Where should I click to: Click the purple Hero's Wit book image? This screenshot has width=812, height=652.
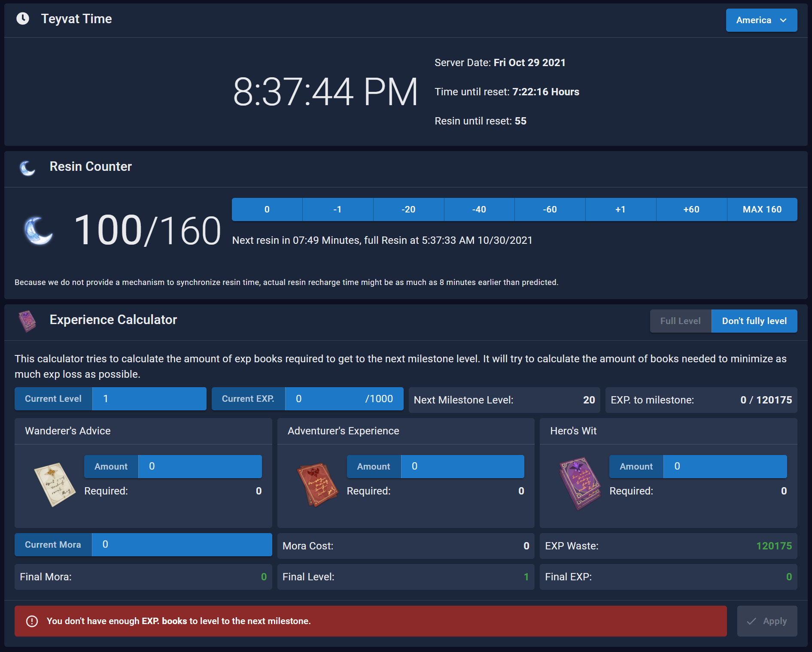point(580,483)
